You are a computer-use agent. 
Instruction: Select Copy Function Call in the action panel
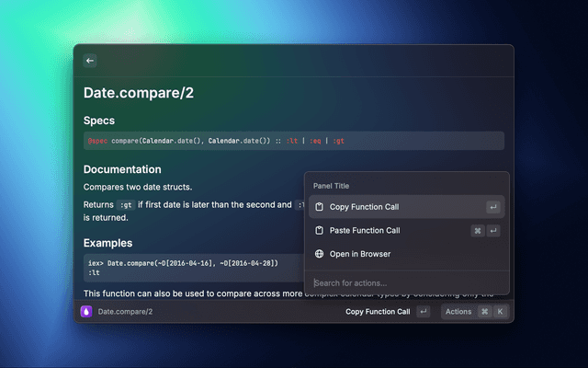364,207
